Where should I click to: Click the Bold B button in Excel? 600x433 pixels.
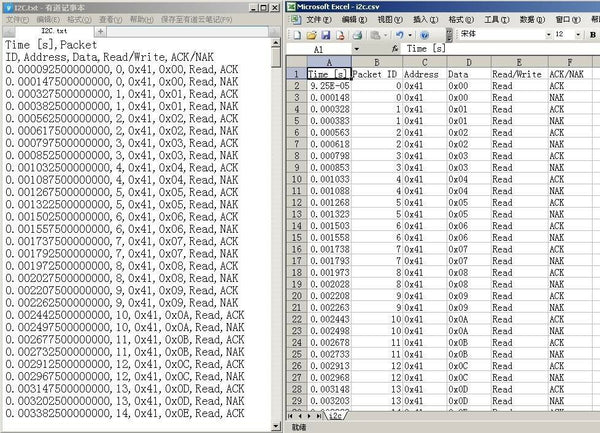click(x=593, y=34)
